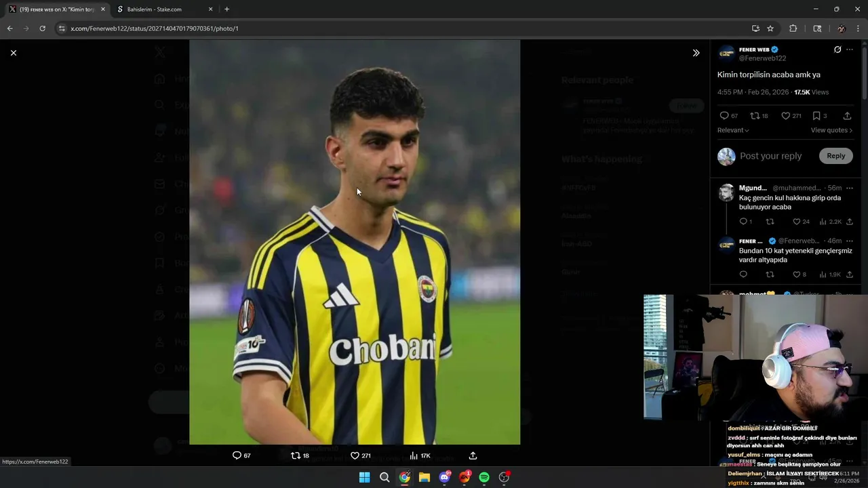This screenshot has height=488, width=868.
Task: Click the enlarged player photo
Action: pyautogui.click(x=355, y=242)
